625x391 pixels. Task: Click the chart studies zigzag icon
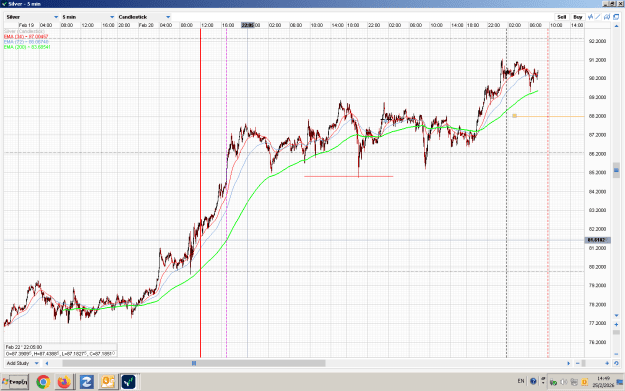590,17
